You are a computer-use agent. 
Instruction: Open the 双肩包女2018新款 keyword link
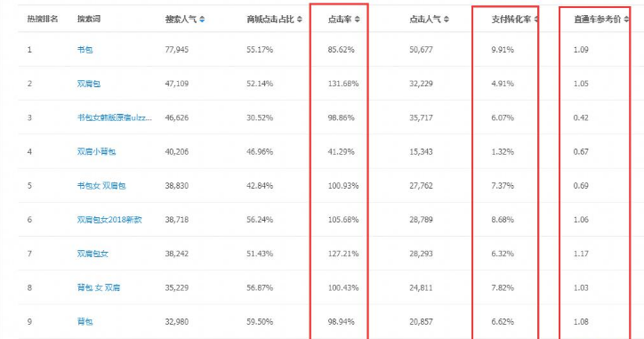(109, 220)
